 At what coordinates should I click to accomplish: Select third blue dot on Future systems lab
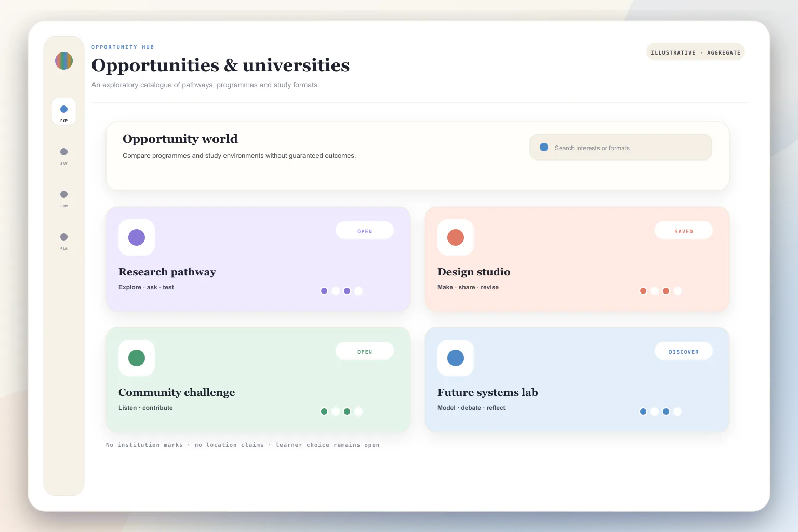[666, 411]
